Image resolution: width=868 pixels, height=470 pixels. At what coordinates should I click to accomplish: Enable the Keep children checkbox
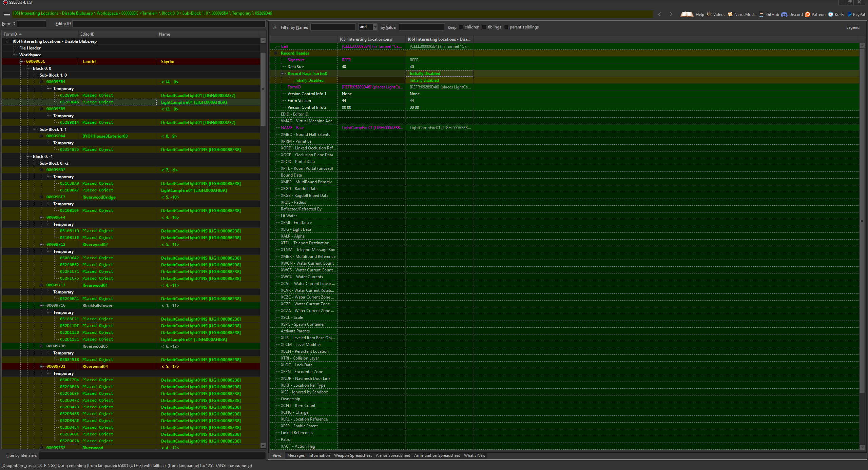pos(461,27)
